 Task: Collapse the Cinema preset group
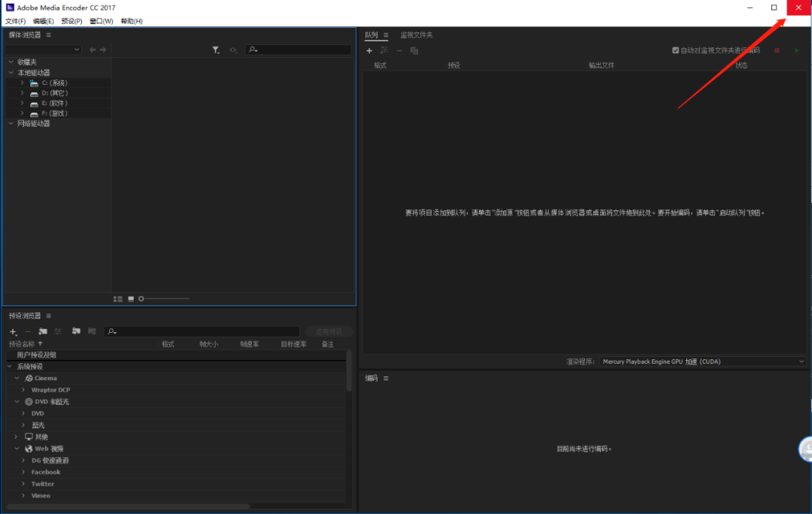(17, 379)
